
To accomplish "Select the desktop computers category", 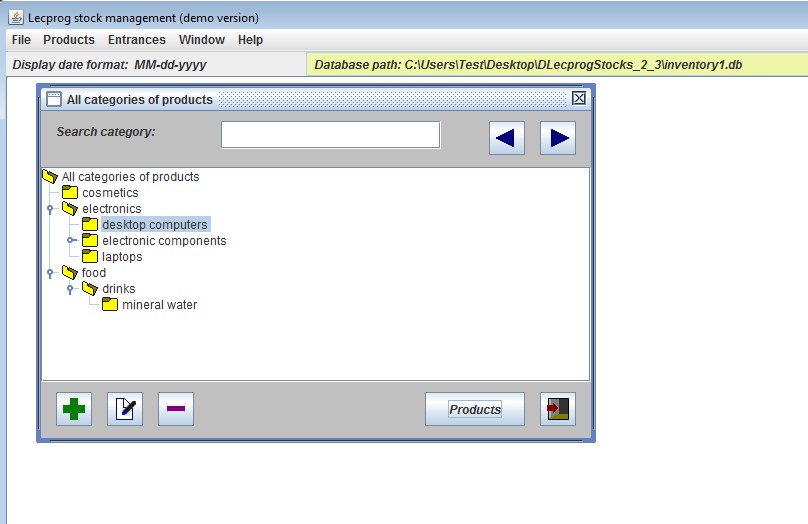I will click(x=155, y=225).
